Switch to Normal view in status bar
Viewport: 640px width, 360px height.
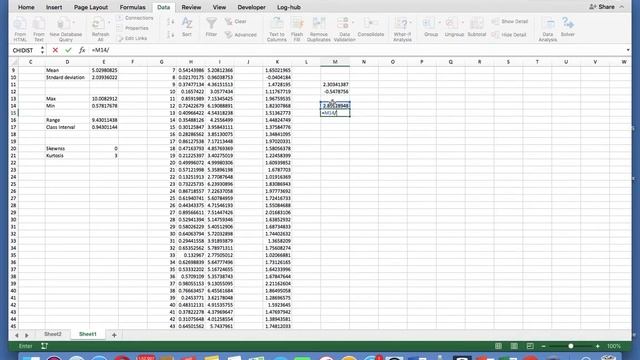pyautogui.click(x=498, y=346)
